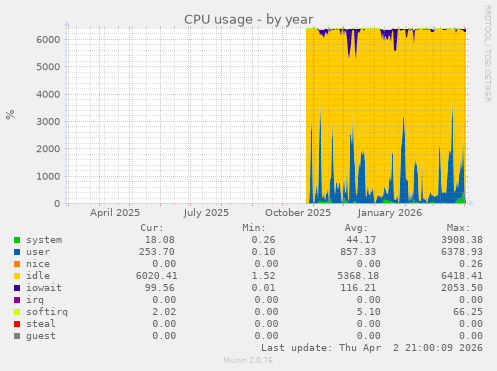Click user current value 253.70
This screenshot has width=497, height=371.
(157, 252)
